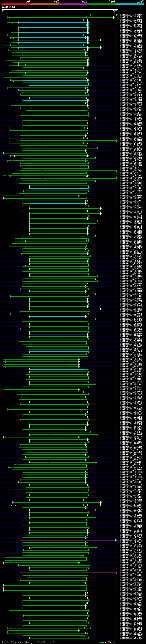
Task: Click the red 20% identity legend segment
Action: pyautogui.click(x=16, y=4)
